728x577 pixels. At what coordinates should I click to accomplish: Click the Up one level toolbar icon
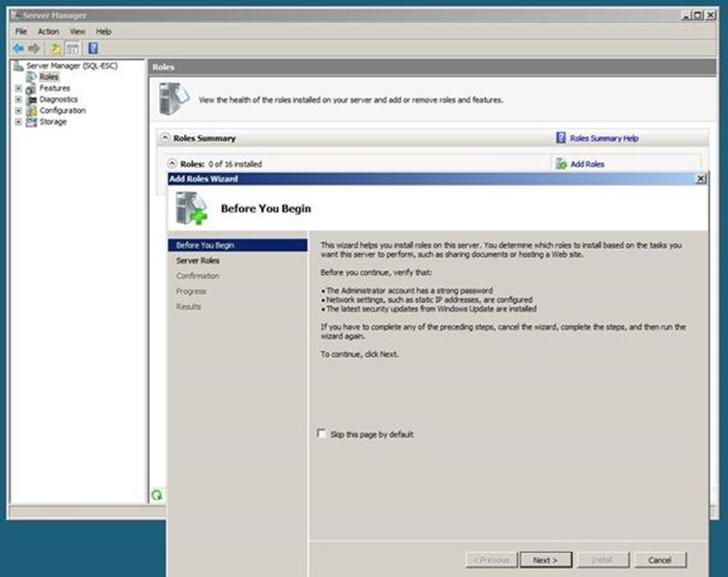coord(55,48)
